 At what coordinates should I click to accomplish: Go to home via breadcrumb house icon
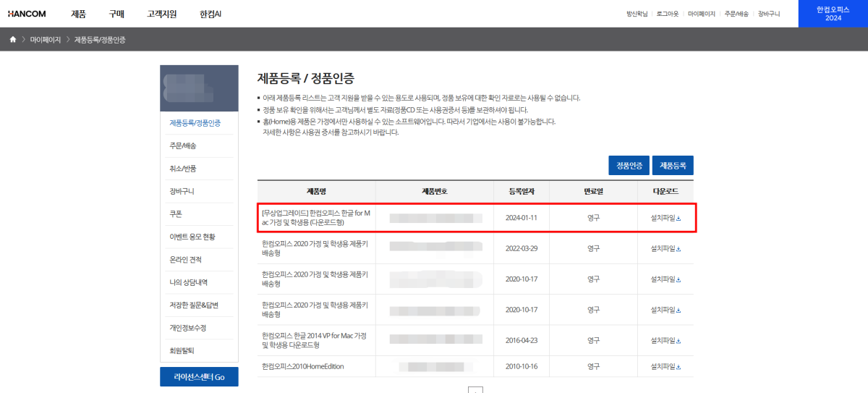pos(13,39)
